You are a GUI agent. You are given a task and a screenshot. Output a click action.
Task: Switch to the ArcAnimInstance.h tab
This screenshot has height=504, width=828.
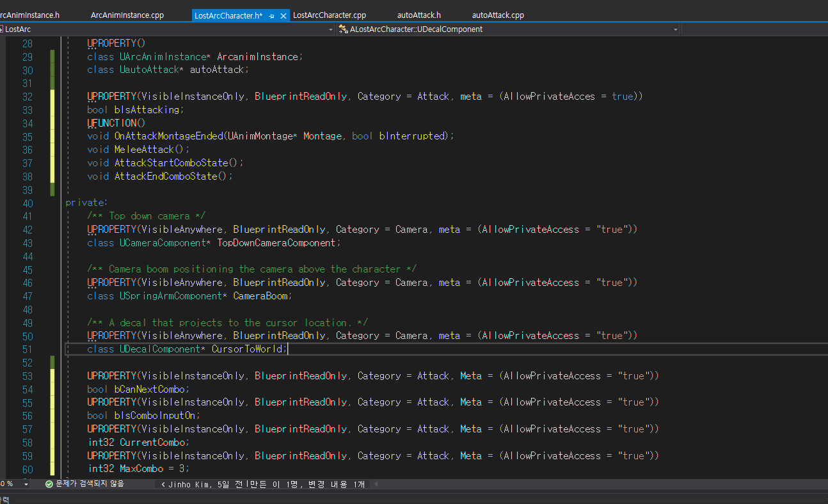click(x=29, y=15)
